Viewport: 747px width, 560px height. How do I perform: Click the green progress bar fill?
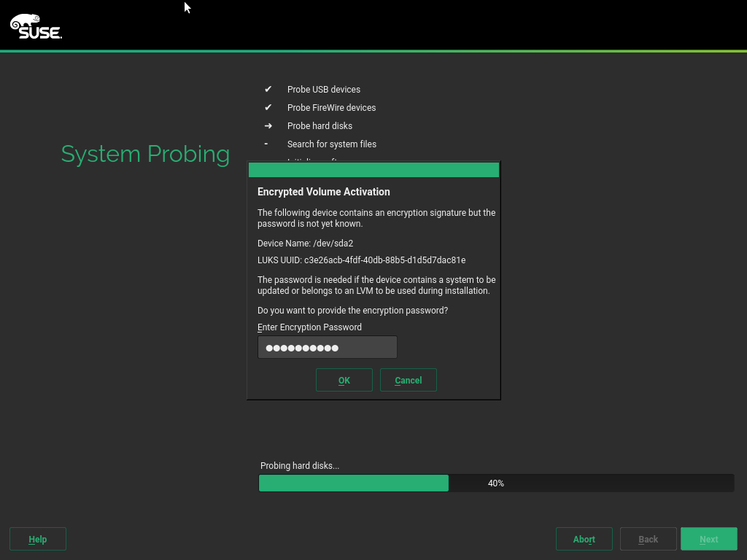(353, 483)
